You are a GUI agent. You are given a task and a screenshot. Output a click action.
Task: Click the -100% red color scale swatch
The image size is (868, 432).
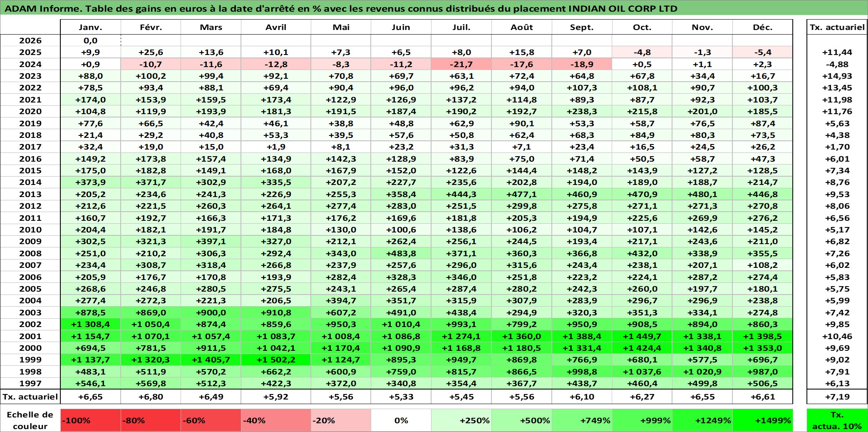pos(91,420)
